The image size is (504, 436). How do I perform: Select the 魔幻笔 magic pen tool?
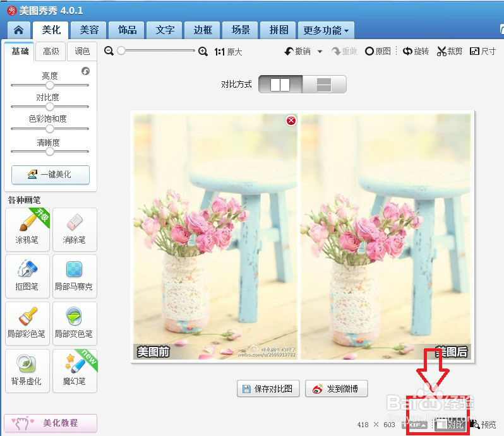click(x=75, y=371)
